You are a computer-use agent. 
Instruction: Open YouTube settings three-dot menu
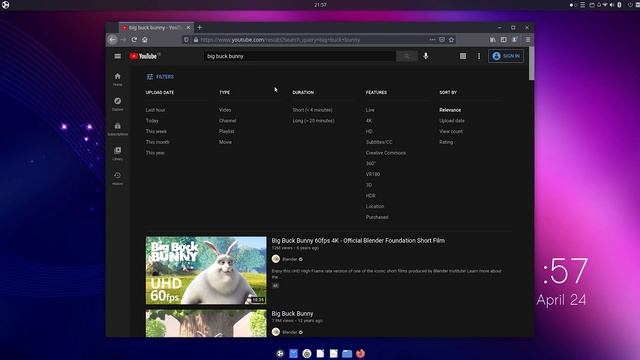point(479,56)
